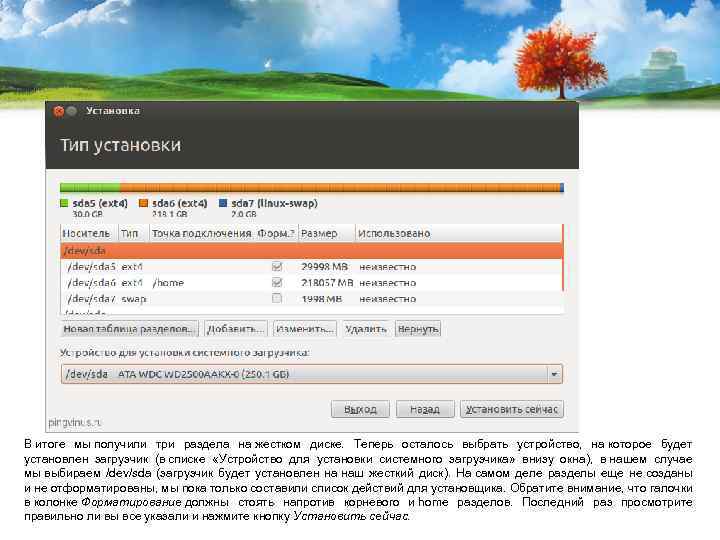Click the 1998 MB size value

pyautogui.click(x=321, y=299)
